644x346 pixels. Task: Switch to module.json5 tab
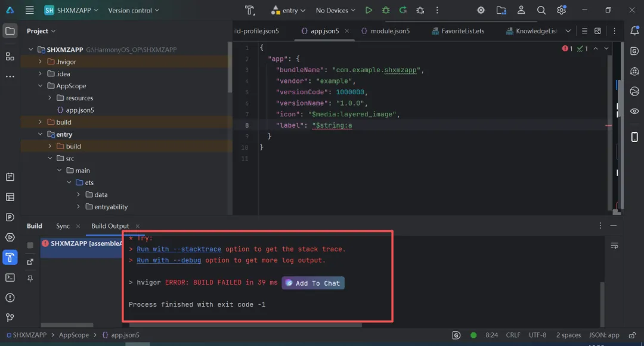pyautogui.click(x=385, y=31)
